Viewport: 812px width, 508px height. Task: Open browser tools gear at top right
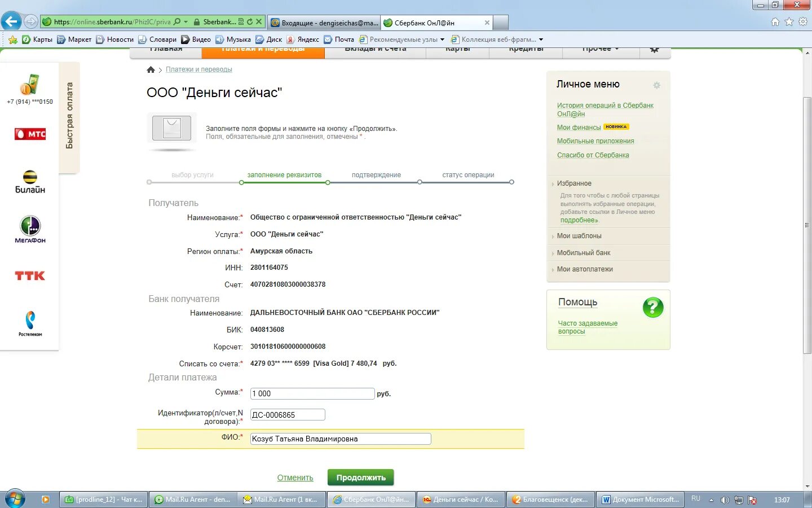802,22
